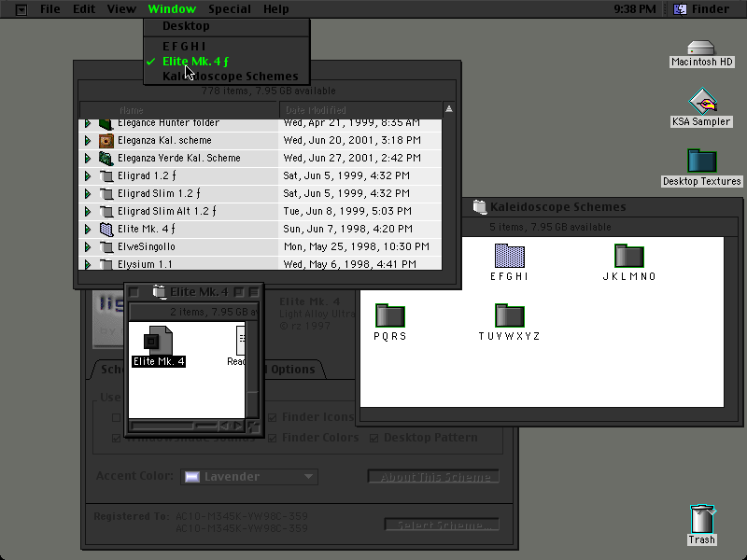Select the Desktop Textures folder icon
This screenshot has width=747, height=560.
(702, 161)
